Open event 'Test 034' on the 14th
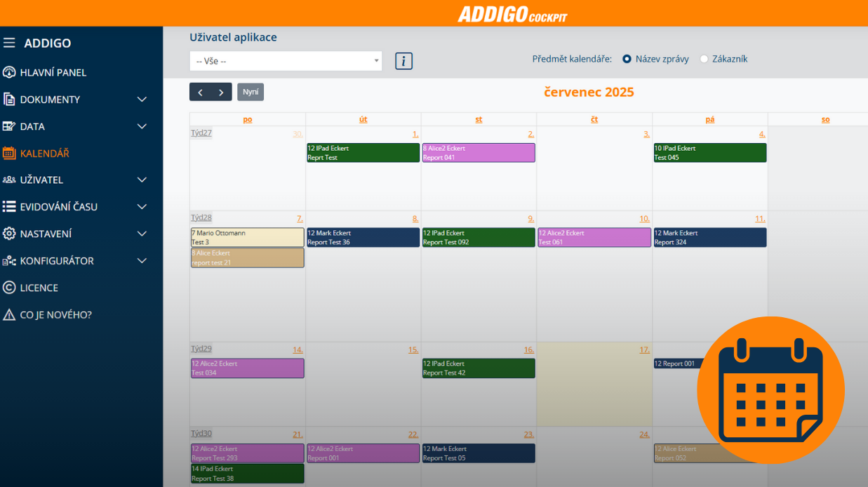The height and width of the screenshot is (487, 868). pyautogui.click(x=248, y=368)
